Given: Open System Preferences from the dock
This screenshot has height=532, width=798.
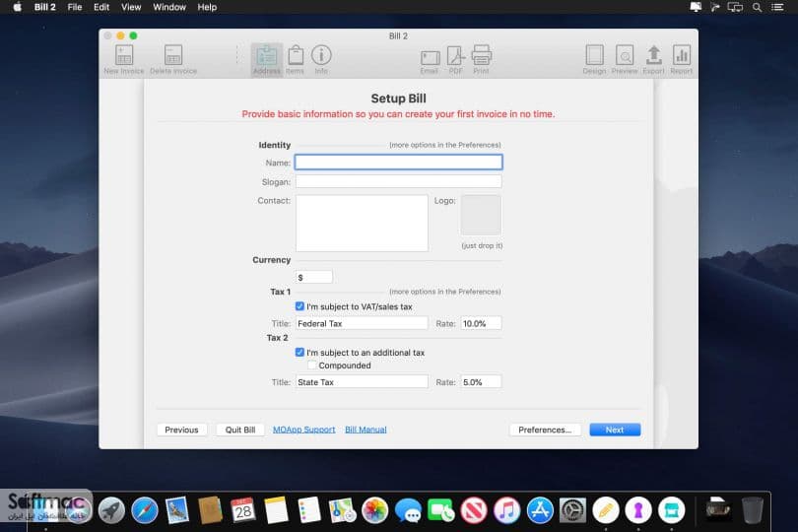Looking at the screenshot, I should point(573,510).
